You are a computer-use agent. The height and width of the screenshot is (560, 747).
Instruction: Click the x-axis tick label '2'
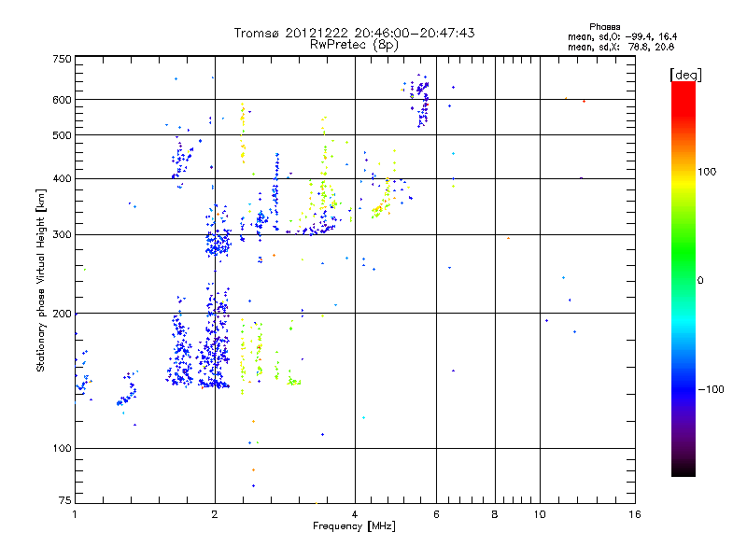[x=215, y=514]
